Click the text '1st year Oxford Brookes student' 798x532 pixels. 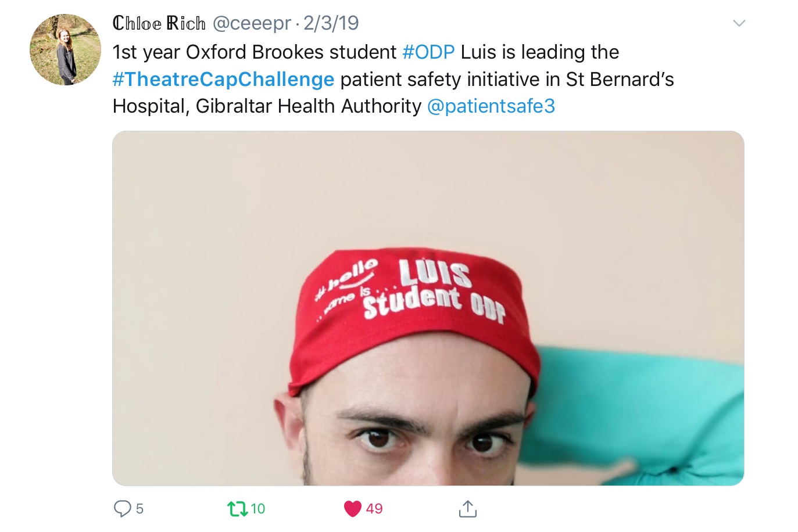(254, 52)
